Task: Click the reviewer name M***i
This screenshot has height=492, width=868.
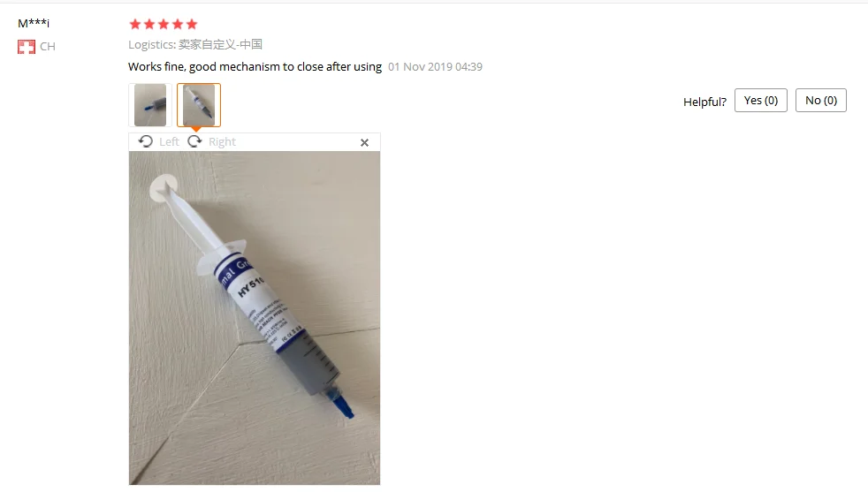Action: [x=34, y=23]
